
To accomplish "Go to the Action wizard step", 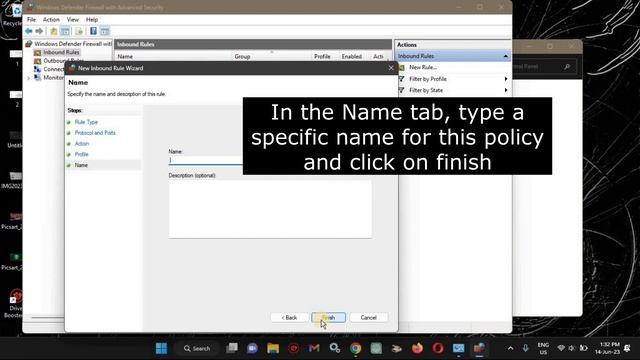I will point(82,144).
